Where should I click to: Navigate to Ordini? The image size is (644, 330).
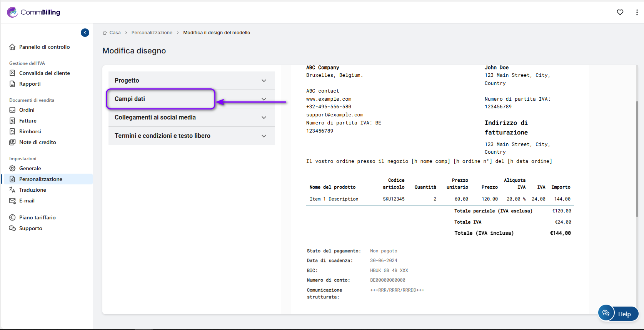point(27,110)
